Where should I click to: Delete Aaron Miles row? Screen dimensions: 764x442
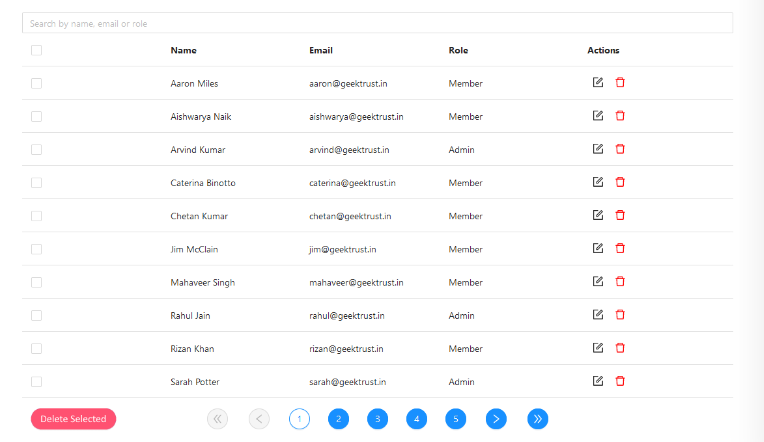(620, 82)
